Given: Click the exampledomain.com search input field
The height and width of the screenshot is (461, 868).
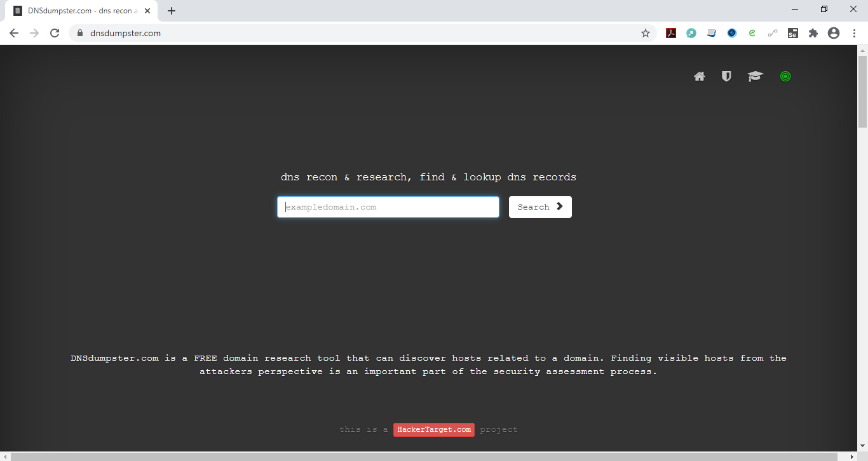Looking at the screenshot, I should tap(388, 207).
